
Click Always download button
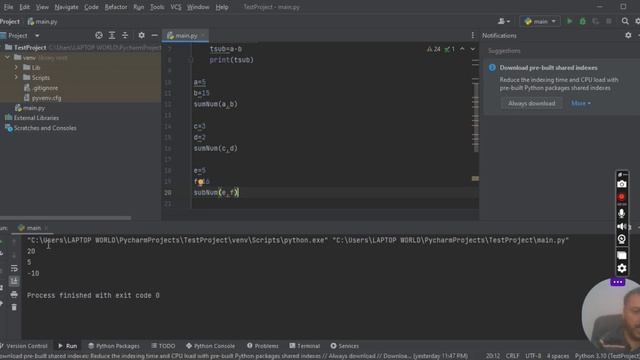click(531, 103)
